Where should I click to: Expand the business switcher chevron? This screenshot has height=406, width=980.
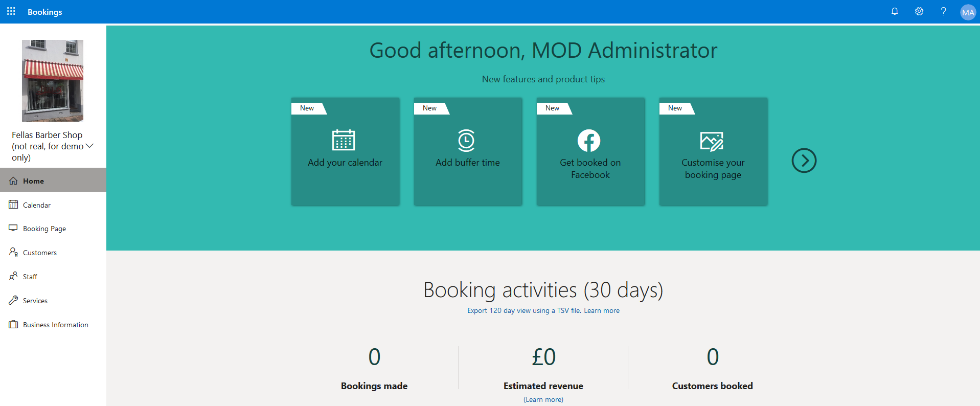89,146
